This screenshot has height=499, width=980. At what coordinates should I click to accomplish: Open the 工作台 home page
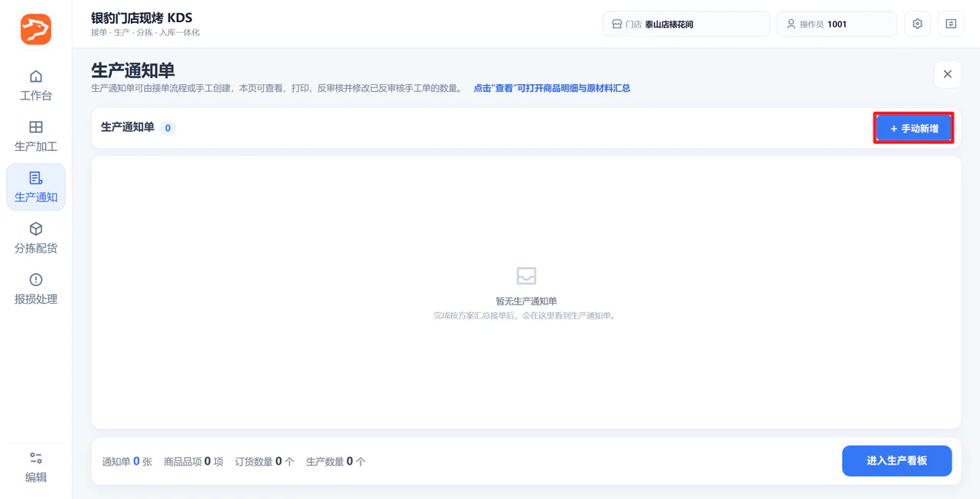coord(36,86)
